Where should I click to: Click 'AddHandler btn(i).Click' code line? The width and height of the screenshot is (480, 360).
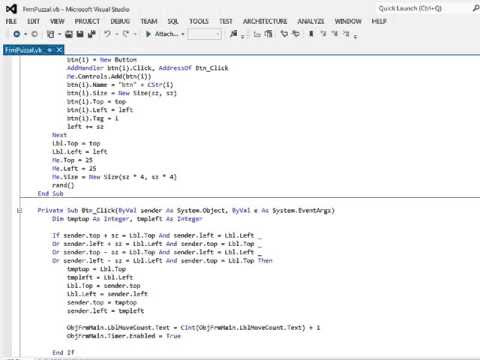[147, 68]
